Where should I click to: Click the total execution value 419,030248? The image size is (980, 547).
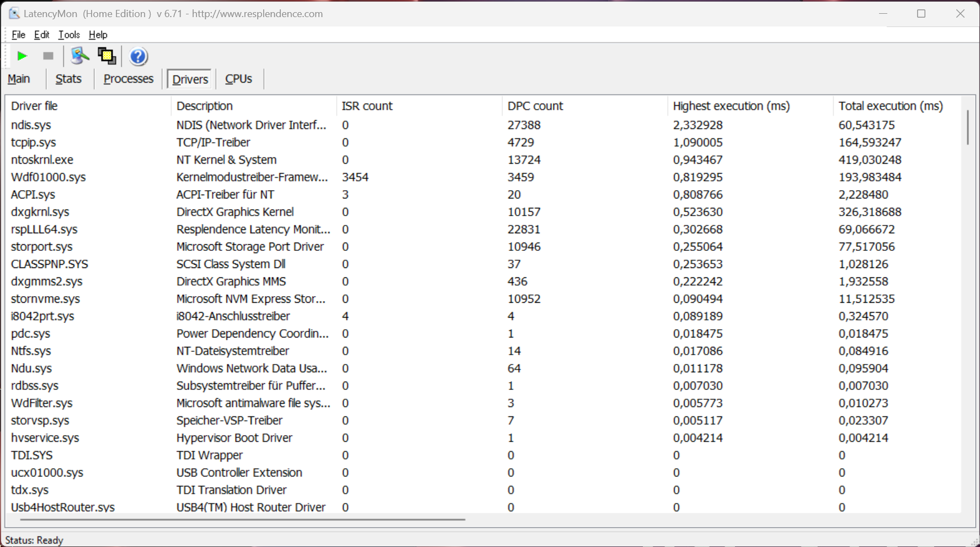(x=870, y=160)
